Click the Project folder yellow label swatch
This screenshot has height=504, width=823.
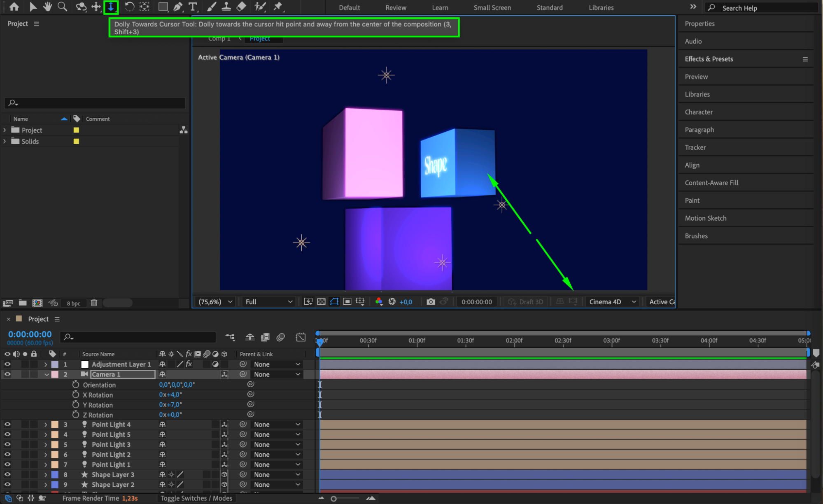76,130
